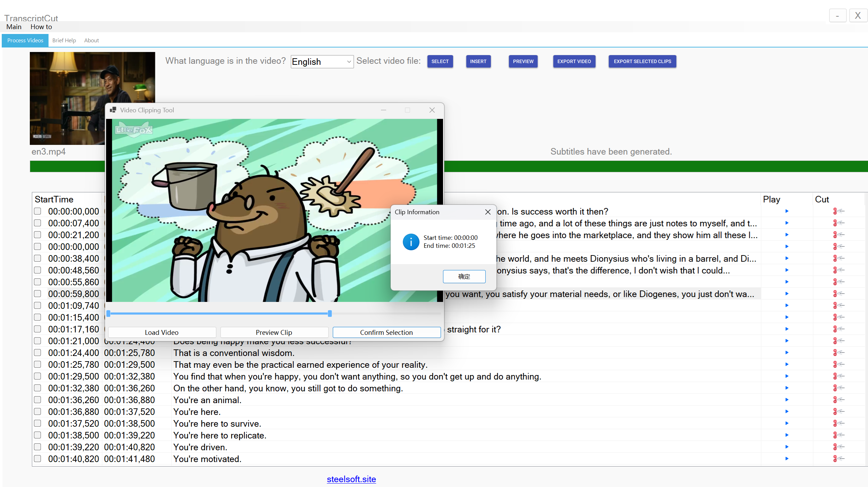Click the clip range slider's end handle
Image resolution: width=868 pixels, height=487 pixels.
tap(330, 313)
